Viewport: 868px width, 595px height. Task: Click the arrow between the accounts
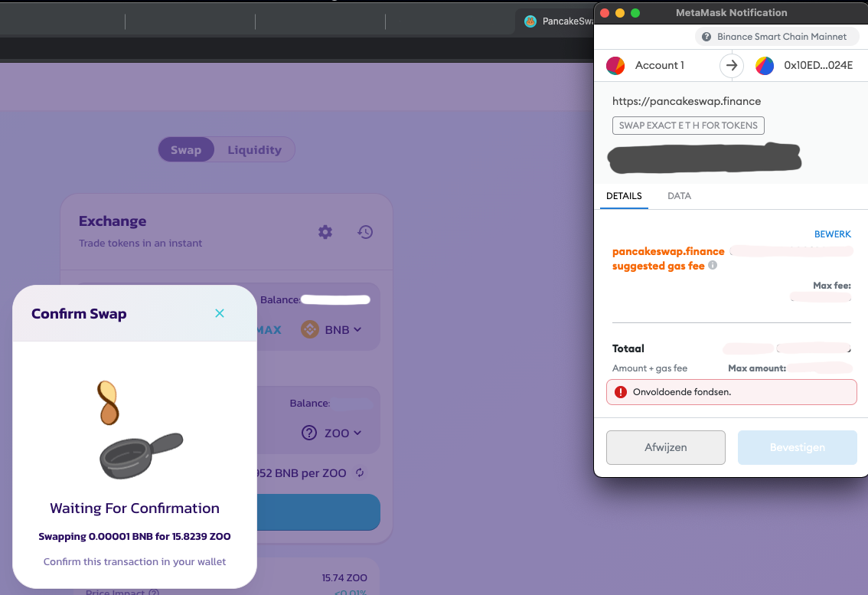click(x=732, y=65)
